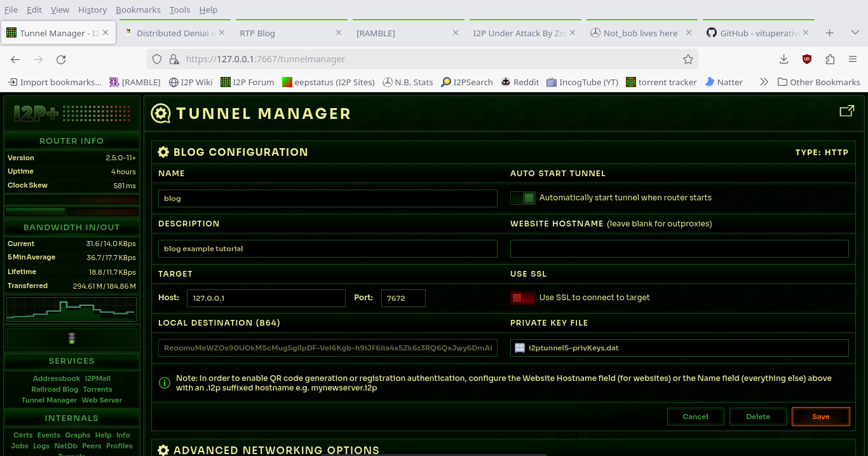Open the Railroad Blog service link
Image resolution: width=868 pixels, height=456 pixels.
click(x=55, y=389)
